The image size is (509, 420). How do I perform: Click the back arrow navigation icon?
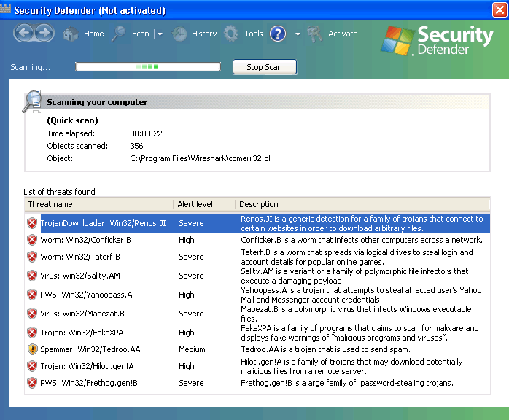(x=23, y=34)
